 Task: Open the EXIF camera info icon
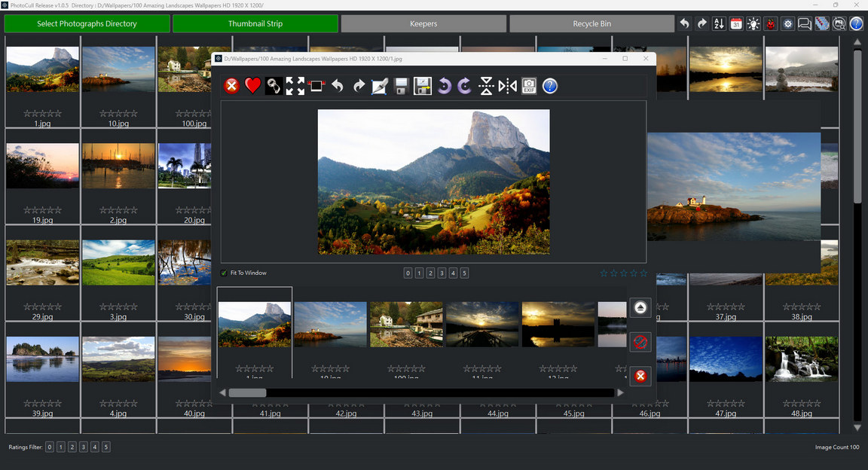pyautogui.click(x=529, y=86)
